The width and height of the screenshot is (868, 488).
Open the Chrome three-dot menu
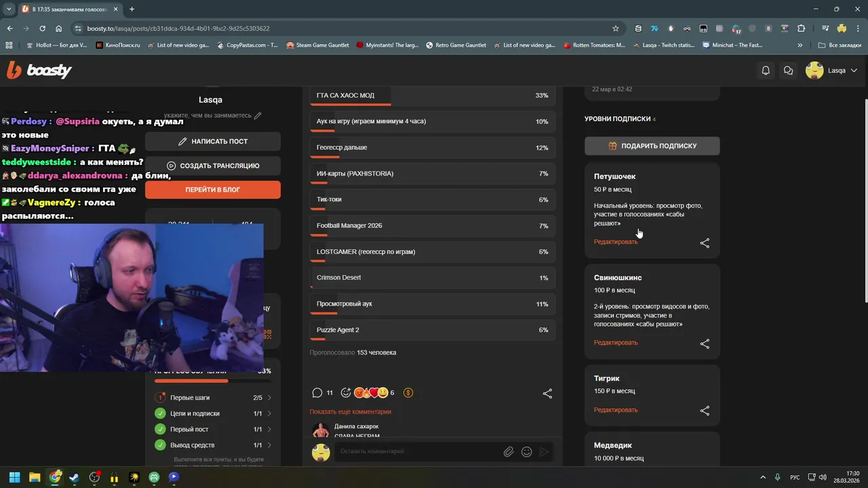coord(858,28)
